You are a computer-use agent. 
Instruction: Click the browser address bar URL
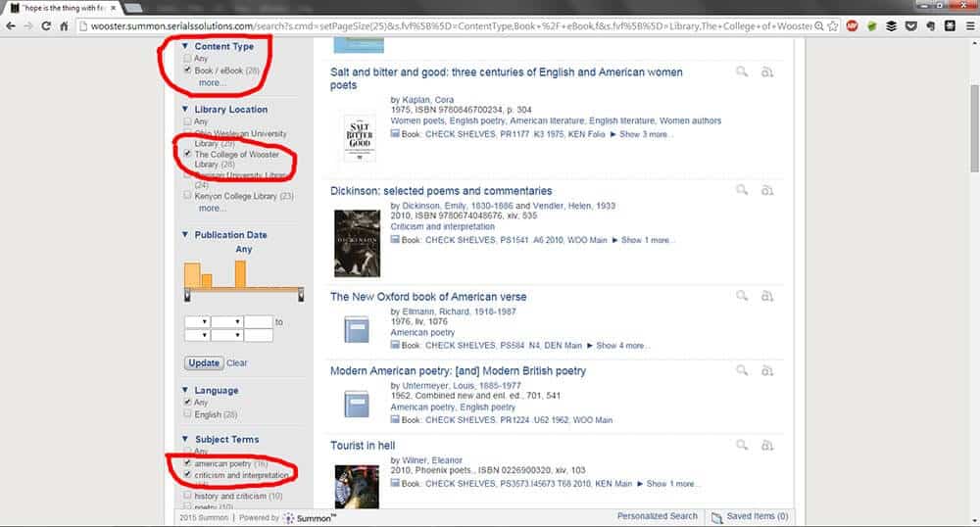pos(450,26)
